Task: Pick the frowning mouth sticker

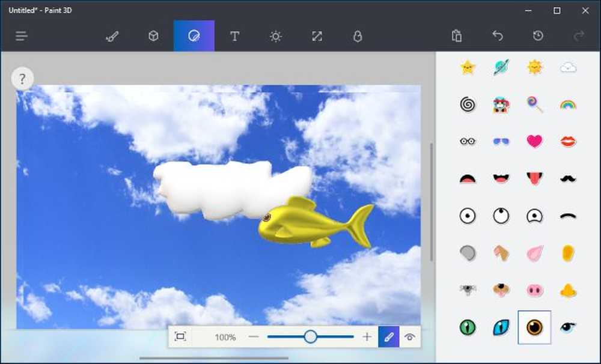Action: 468,178
